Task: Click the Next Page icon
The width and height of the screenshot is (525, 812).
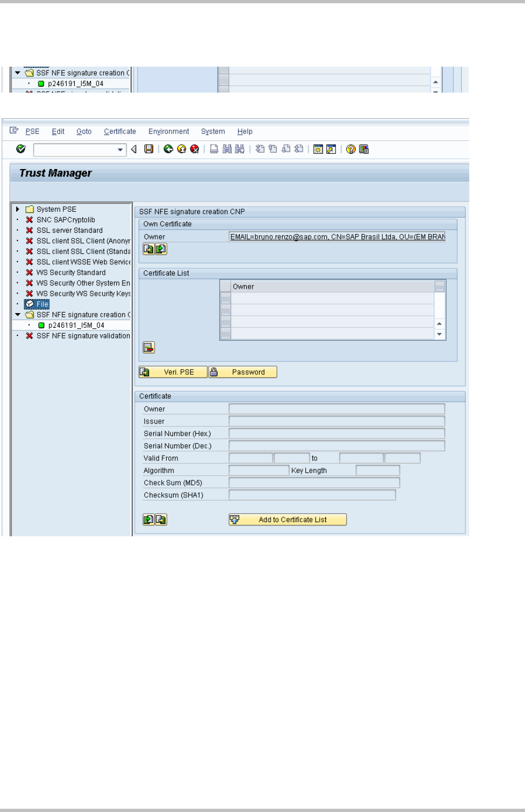Action: pyautogui.click(x=286, y=149)
